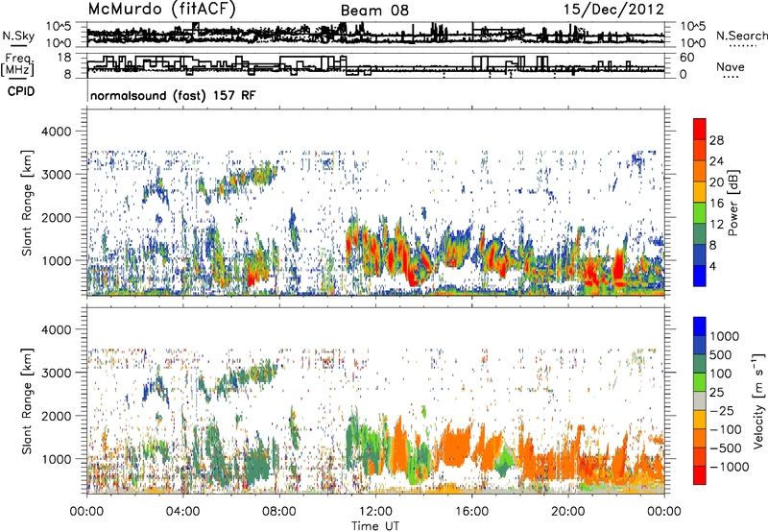Pick the light green segment of Velocity colorbar
This screenshot has height=532, width=768.
[700, 382]
